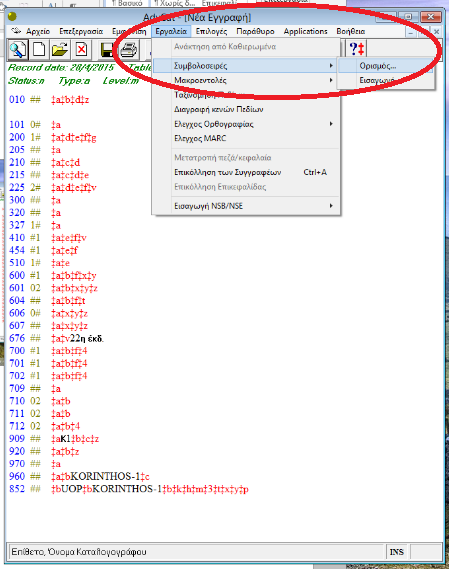Click the yellow application icon in title bar
449x569 pixels.
(x=12, y=16)
